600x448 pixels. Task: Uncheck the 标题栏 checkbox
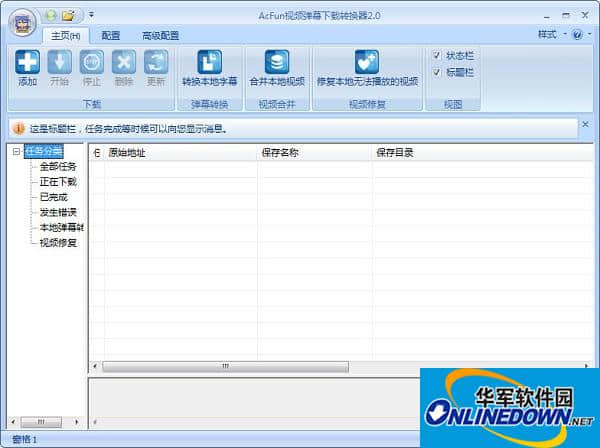[x=436, y=72]
